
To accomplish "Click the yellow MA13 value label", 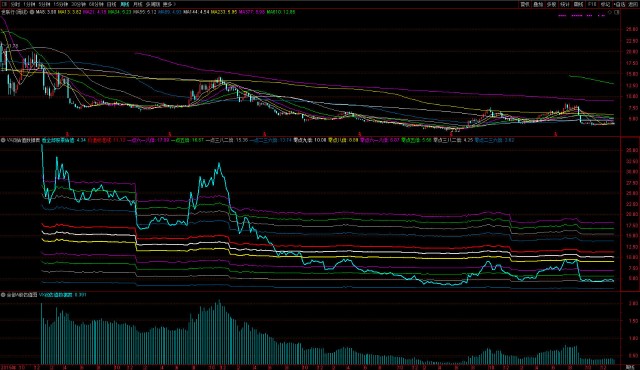I will pos(69,12).
